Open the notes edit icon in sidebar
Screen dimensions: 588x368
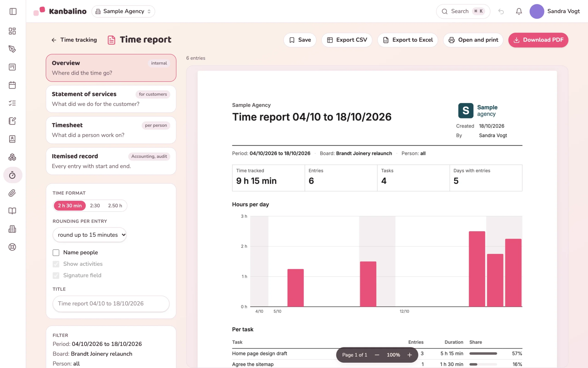pos(12,121)
